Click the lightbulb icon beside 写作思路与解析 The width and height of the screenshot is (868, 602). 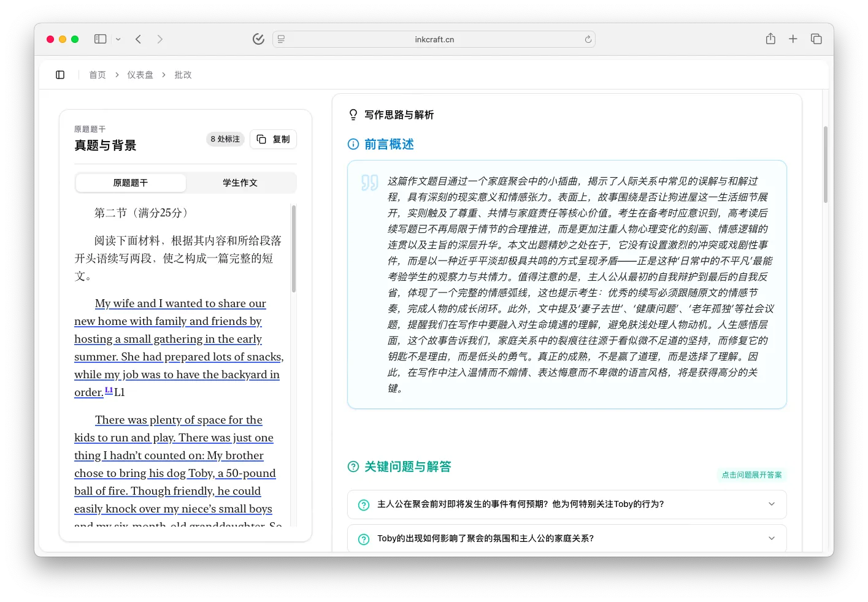coord(353,115)
